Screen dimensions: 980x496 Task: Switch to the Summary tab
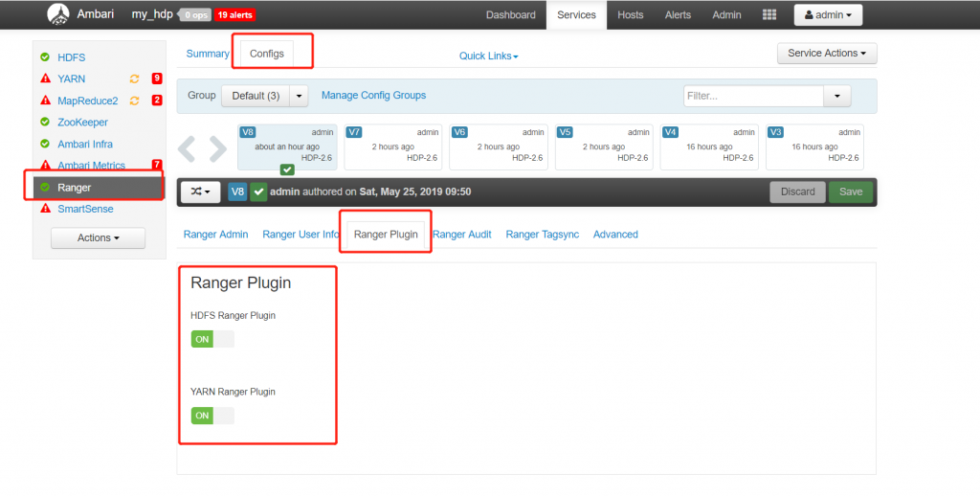(x=208, y=54)
